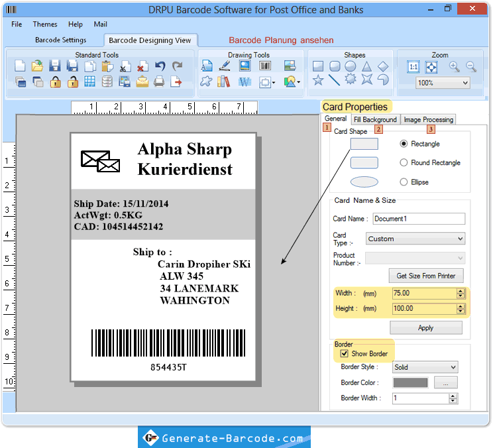Viewport: 493px width, 448px height.
Task: Print the label using the printer icon
Action: pyautogui.click(x=159, y=82)
